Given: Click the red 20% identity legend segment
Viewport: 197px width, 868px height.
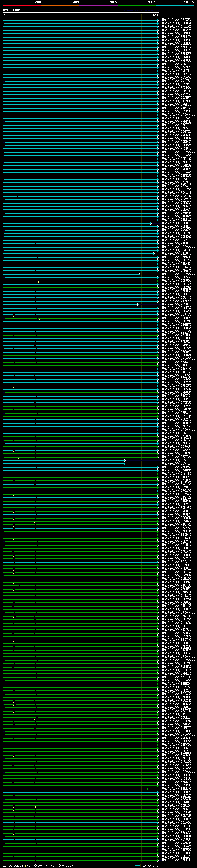Looking at the screenshot, I should (22, 6).
